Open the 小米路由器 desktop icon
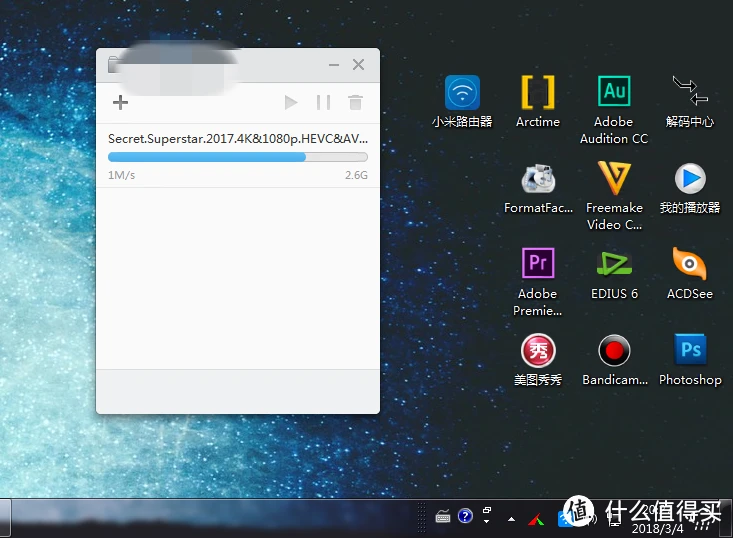733x538 pixels. point(462,102)
